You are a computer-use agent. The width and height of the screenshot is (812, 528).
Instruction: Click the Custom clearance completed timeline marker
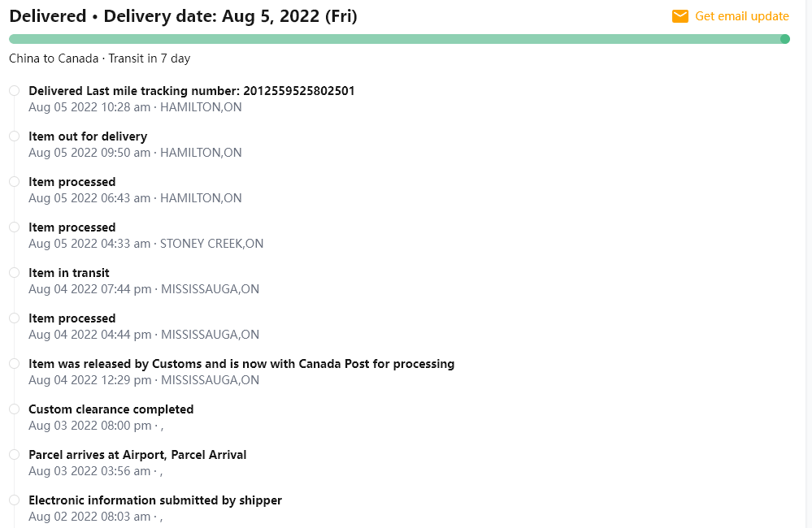pyautogui.click(x=15, y=409)
